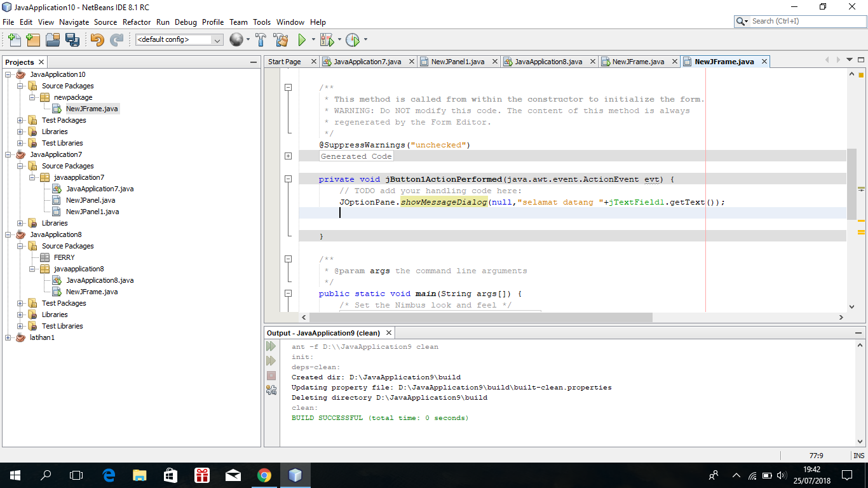
Task: Click the Undo toolbar icon
Action: click(x=97, y=40)
